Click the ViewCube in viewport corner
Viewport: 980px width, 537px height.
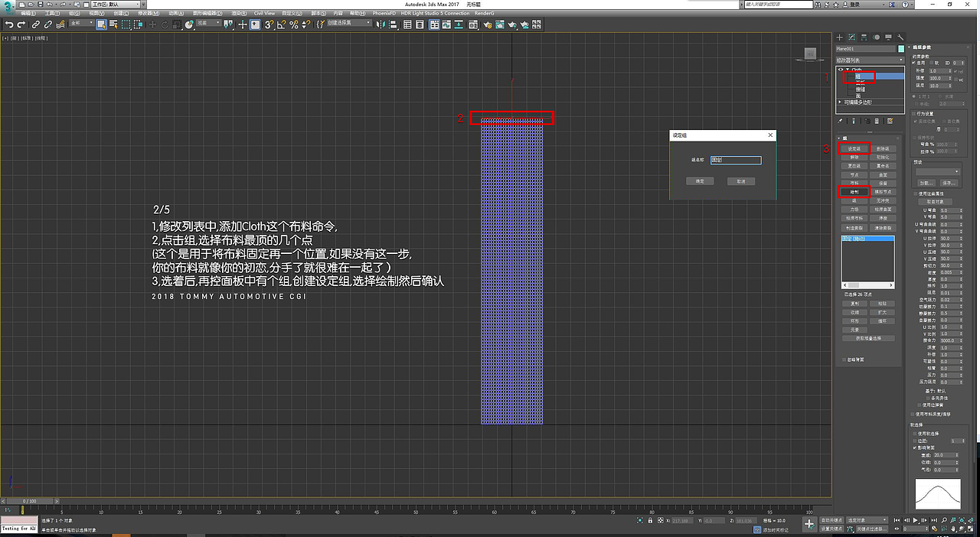810,54
